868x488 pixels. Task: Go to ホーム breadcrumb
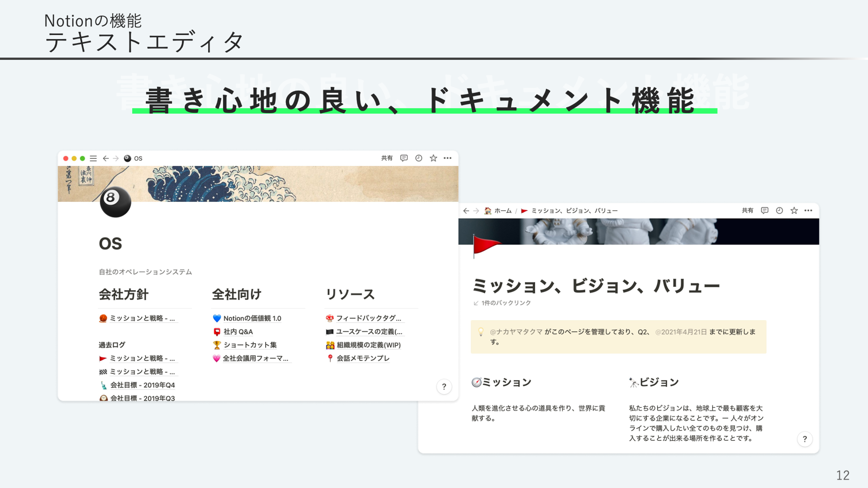[x=503, y=211]
